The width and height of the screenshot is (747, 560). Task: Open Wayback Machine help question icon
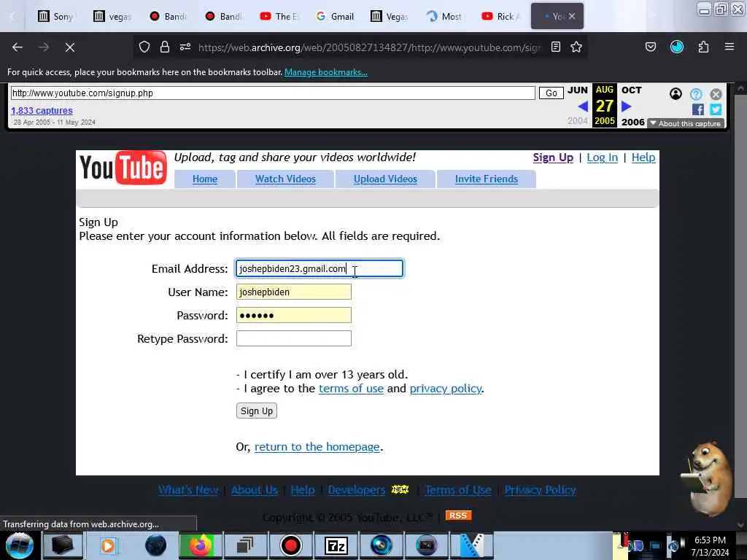(x=696, y=94)
